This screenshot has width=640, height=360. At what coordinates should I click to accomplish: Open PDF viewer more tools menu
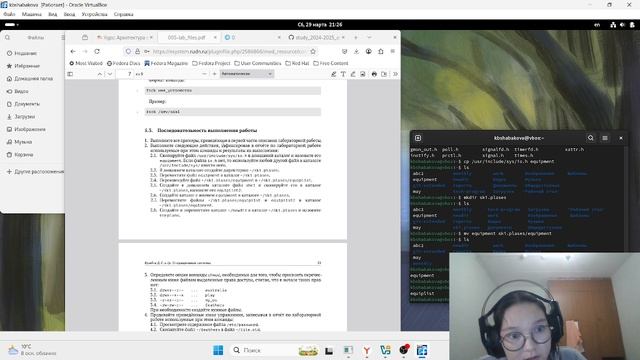pyautogui.click(x=395, y=74)
